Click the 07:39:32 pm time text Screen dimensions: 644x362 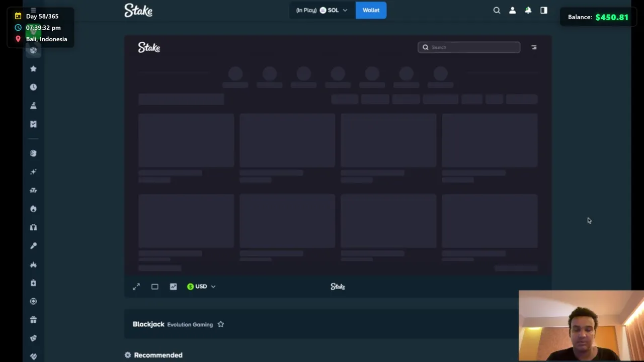pyautogui.click(x=43, y=28)
